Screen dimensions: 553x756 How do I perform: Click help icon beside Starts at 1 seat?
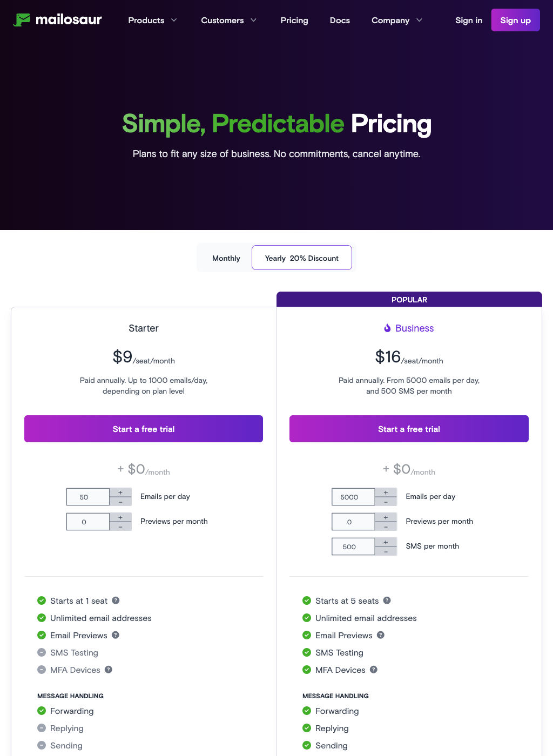pyautogui.click(x=116, y=600)
